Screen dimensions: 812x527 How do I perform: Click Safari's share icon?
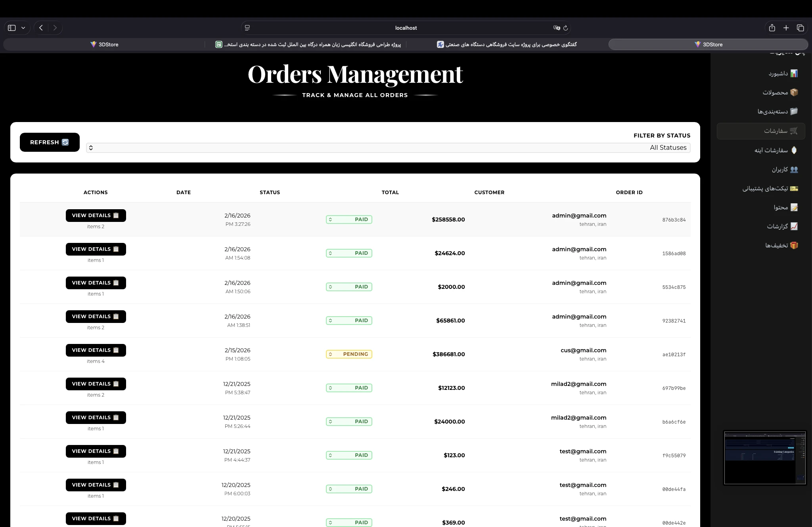(772, 28)
